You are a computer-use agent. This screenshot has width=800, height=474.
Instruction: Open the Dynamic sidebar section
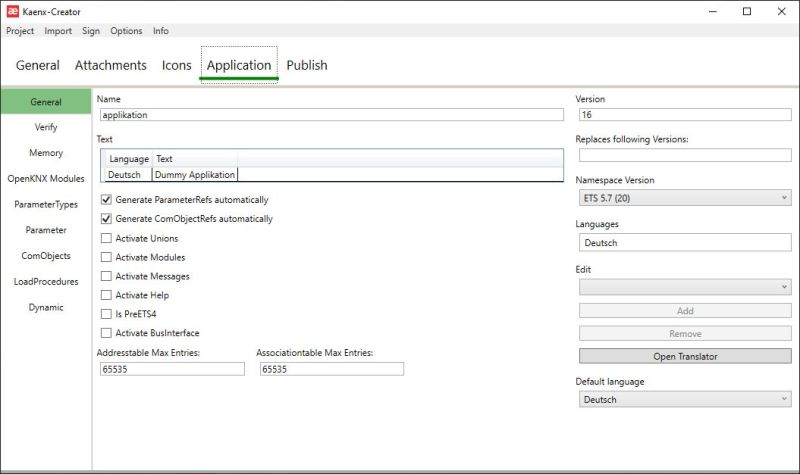point(46,307)
